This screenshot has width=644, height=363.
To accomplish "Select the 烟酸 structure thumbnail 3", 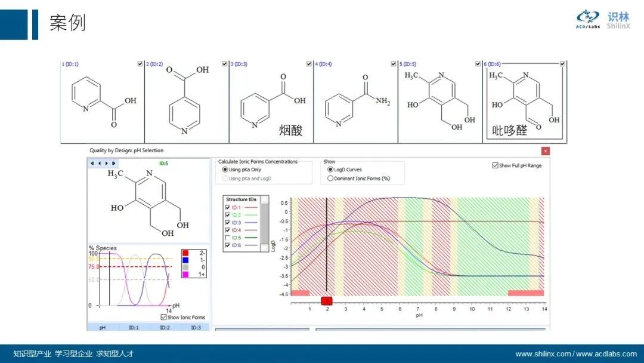I will 271,102.
